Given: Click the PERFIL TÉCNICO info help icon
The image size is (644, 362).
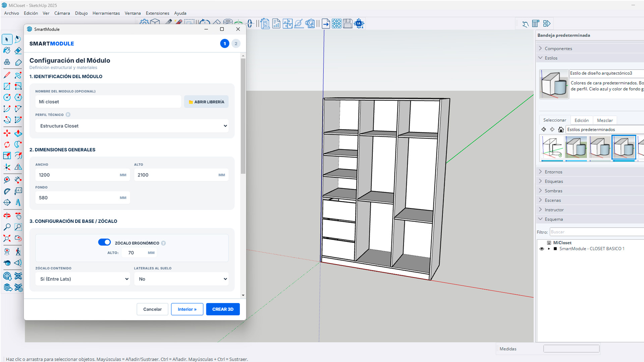Looking at the screenshot, I should point(68,115).
